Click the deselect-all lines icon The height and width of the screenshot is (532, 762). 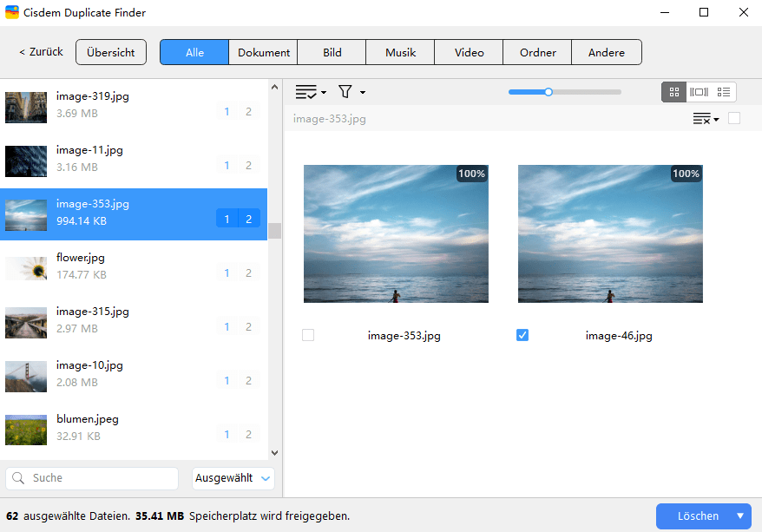point(705,119)
